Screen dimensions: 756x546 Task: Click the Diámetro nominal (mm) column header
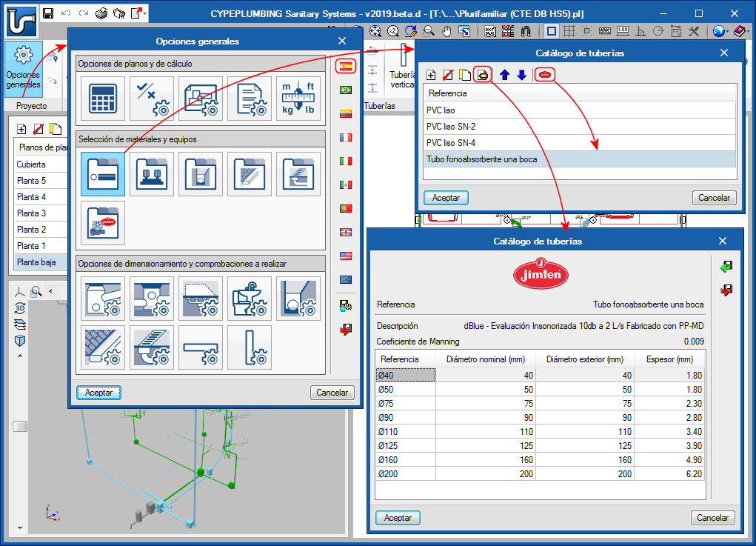[x=486, y=359]
